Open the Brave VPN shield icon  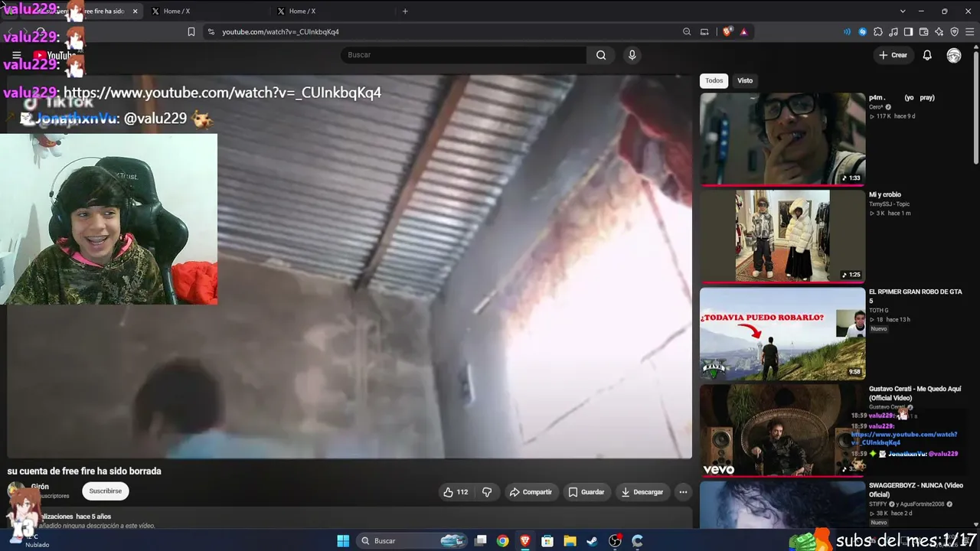[x=955, y=31]
